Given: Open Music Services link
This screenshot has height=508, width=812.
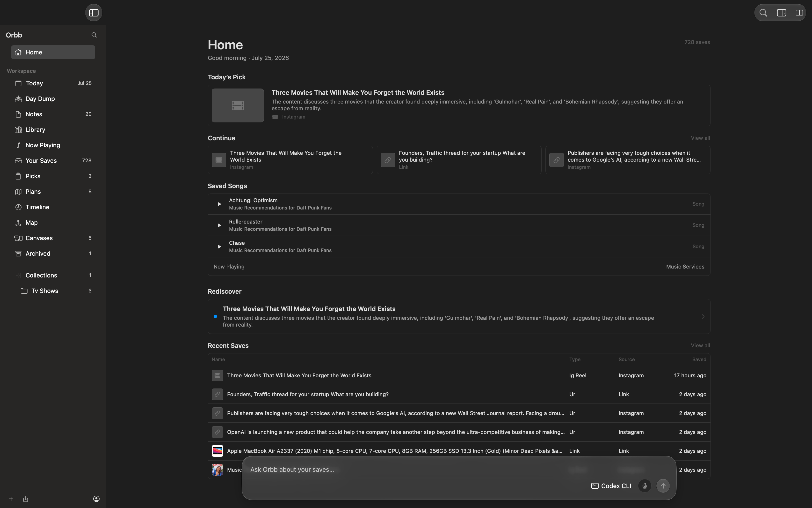Looking at the screenshot, I should (685, 267).
